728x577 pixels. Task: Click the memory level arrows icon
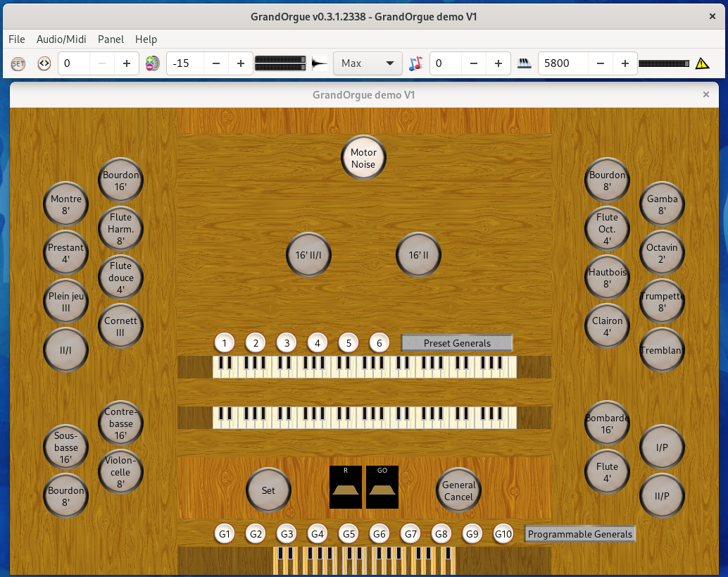pos(44,63)
